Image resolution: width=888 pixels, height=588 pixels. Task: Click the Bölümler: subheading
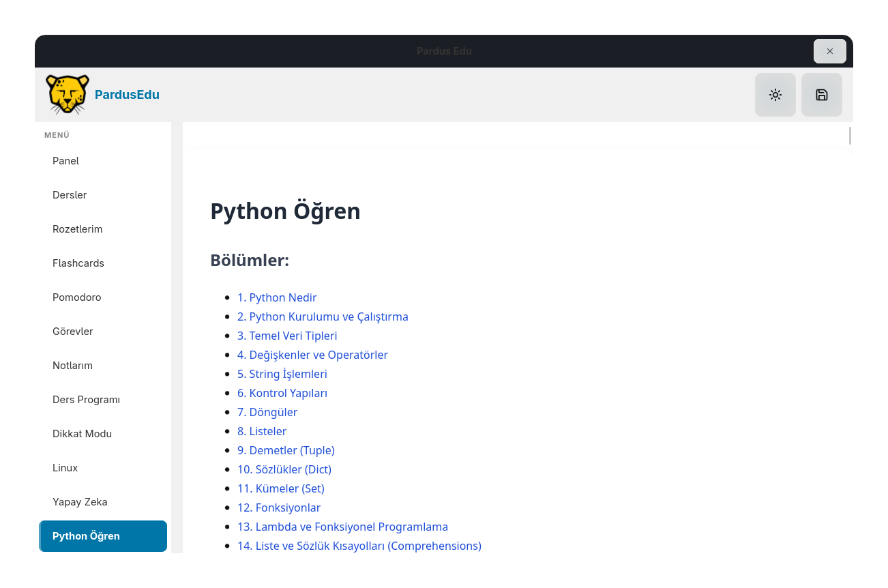[x=250, y=261]
